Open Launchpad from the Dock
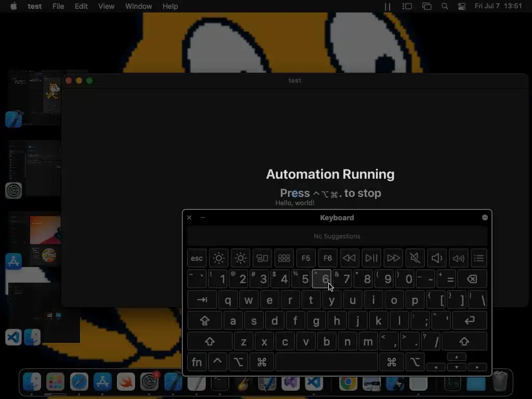 click(x=55, y=382)
